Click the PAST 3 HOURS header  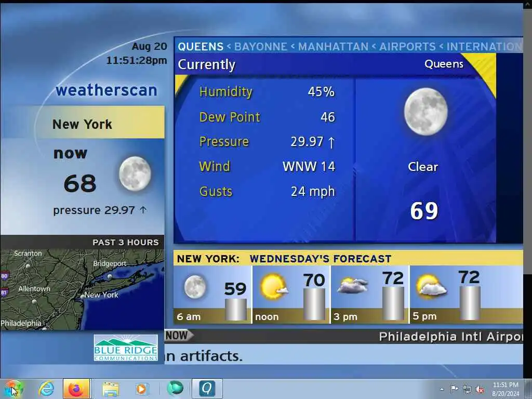click(126, 242)
